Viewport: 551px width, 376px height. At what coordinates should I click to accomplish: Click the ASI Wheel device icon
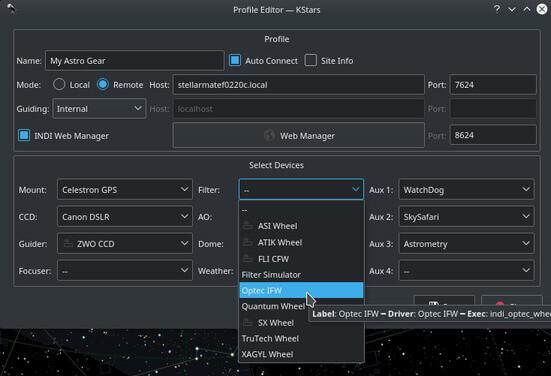(x=248, y=226)
